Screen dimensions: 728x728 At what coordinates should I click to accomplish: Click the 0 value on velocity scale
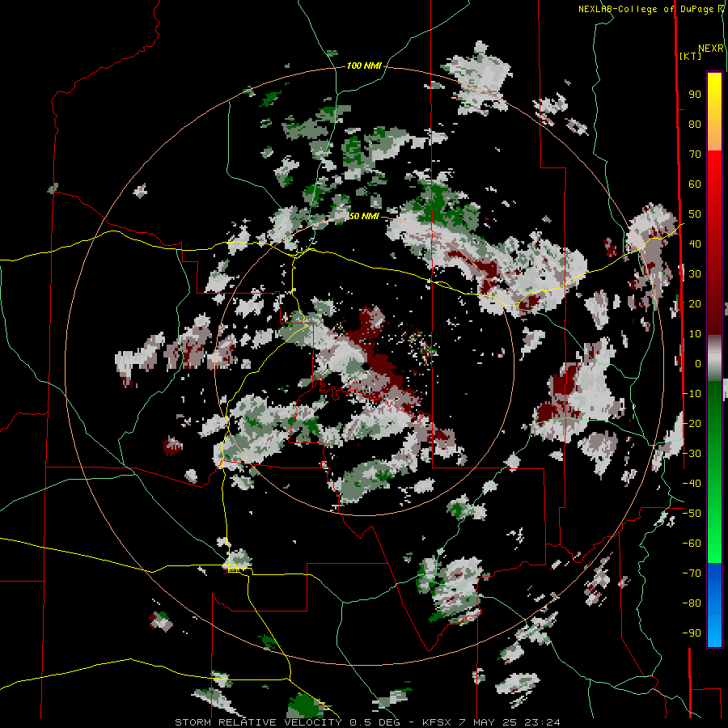pyautogui.click(x=698, y=363)
